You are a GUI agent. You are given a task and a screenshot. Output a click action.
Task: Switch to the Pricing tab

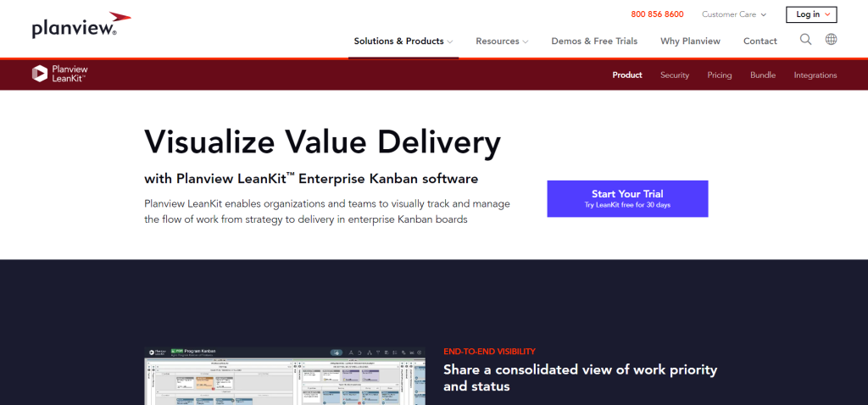click(720, 75)
